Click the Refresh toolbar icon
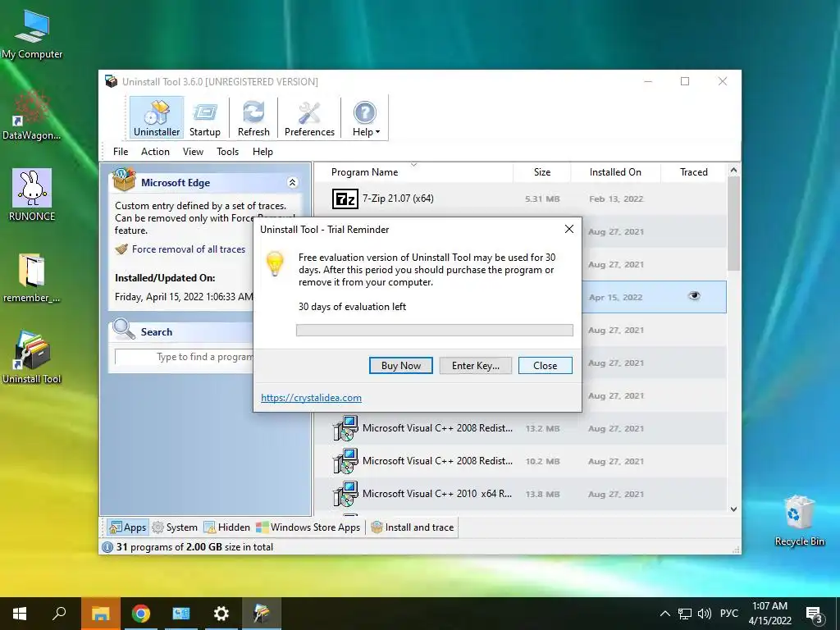The height and width of the screenshot is (630, 840). coord(253,118)
